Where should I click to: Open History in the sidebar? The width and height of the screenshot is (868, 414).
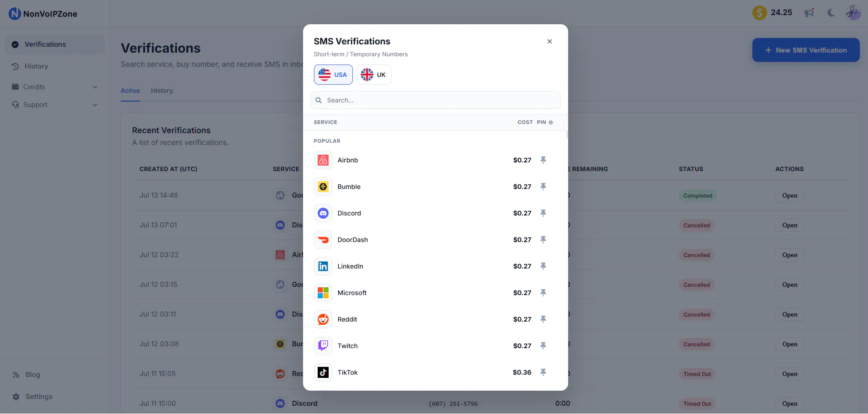[x=54, y=66]
